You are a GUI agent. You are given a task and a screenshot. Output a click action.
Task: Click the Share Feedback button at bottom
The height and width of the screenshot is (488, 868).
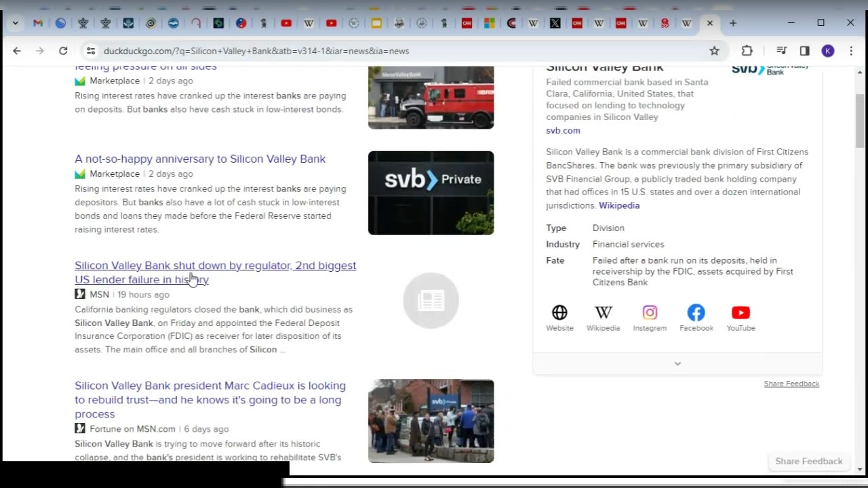(809, 462)
